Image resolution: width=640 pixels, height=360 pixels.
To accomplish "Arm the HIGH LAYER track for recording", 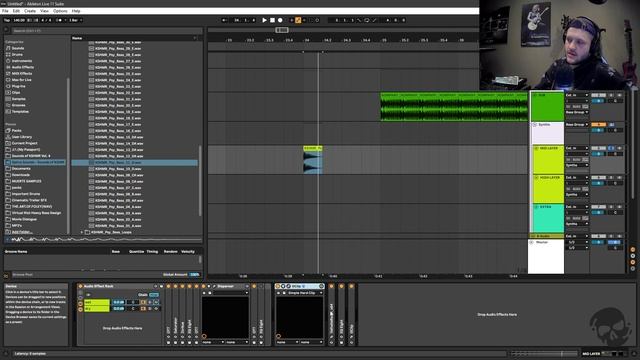I will [619, 178].
